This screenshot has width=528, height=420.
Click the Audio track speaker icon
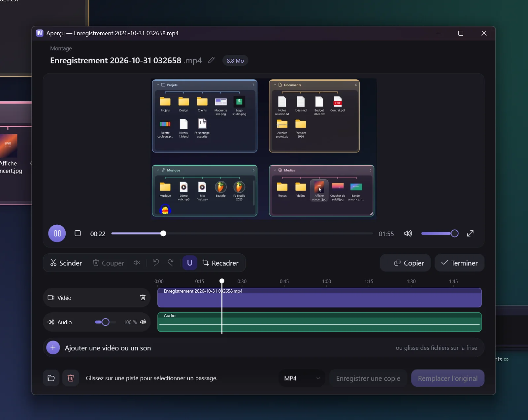(51, 322)
